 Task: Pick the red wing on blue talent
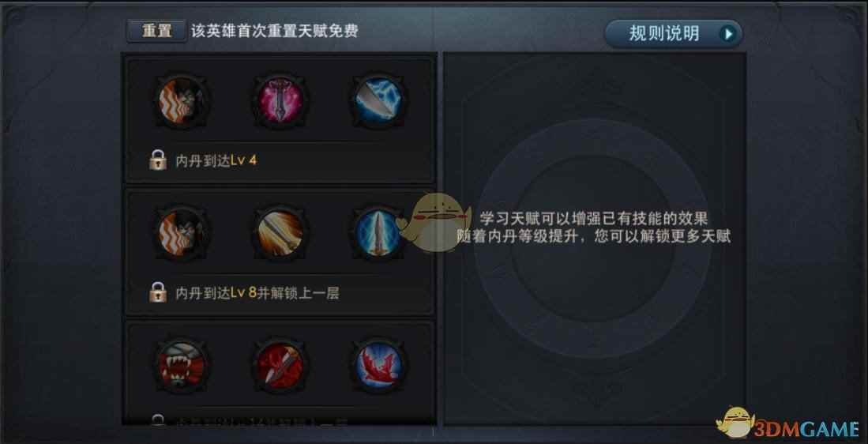(x=378, y=365)
